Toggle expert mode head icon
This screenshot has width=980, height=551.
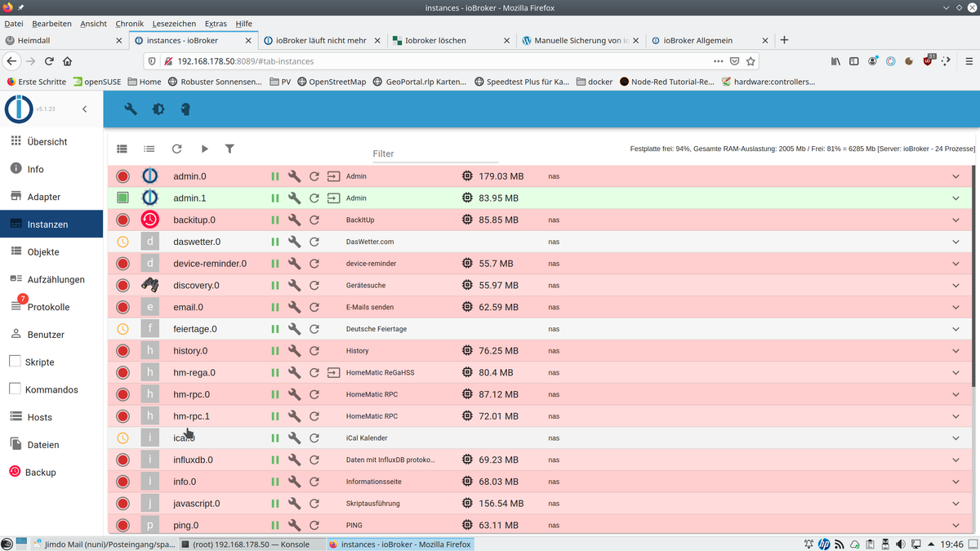(x=185, y=109)
